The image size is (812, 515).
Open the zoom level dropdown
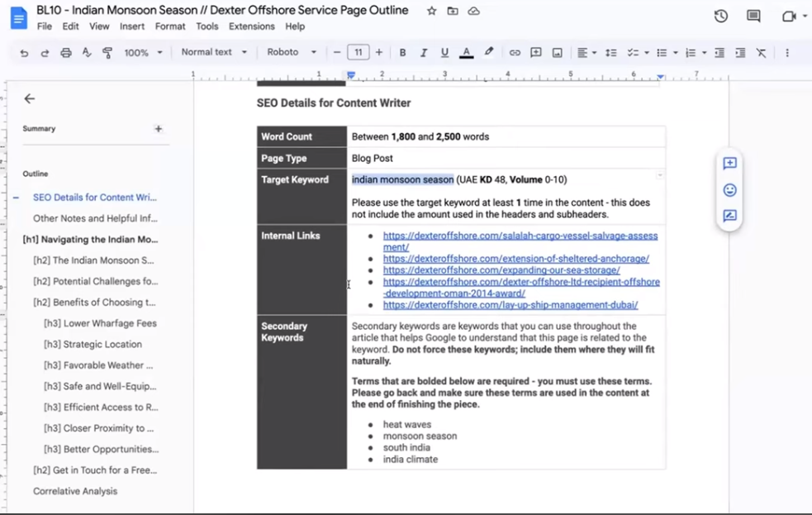click(x=143, y=53)
